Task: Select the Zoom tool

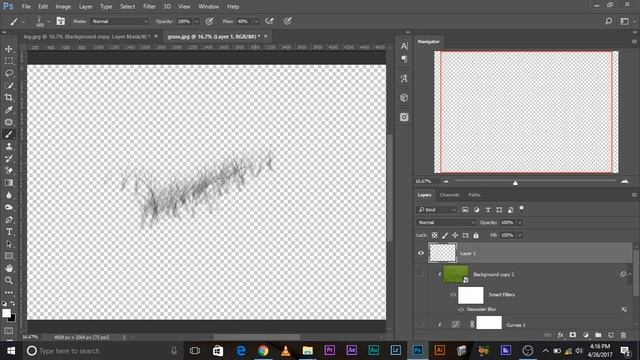Action: tap(9, 280)
